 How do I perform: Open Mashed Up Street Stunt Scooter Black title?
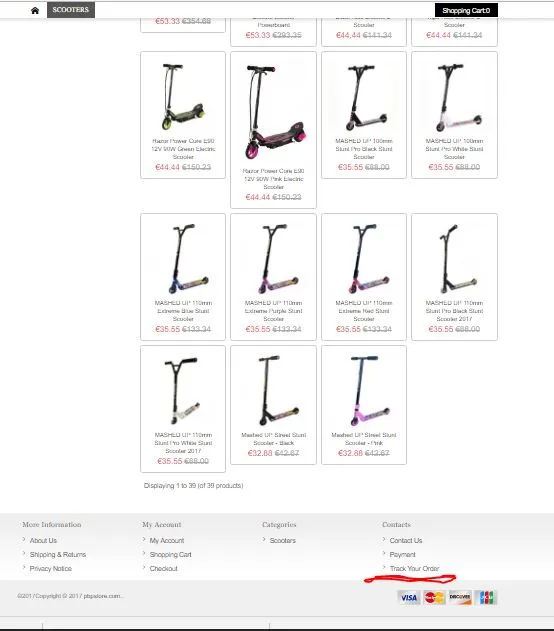(274, 439)
